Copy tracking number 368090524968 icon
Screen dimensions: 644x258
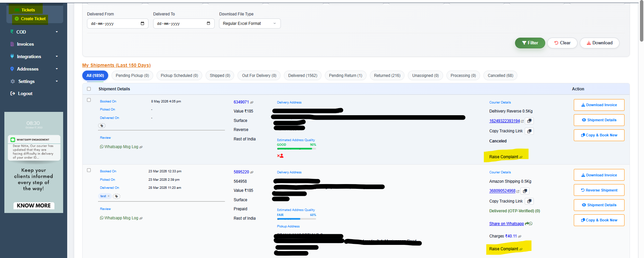(525, 191)
